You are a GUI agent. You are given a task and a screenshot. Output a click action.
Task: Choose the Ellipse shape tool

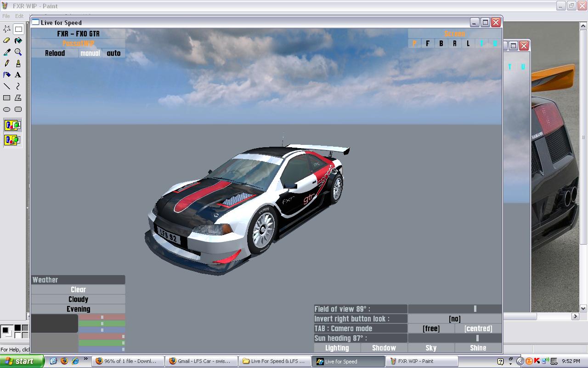7,109
